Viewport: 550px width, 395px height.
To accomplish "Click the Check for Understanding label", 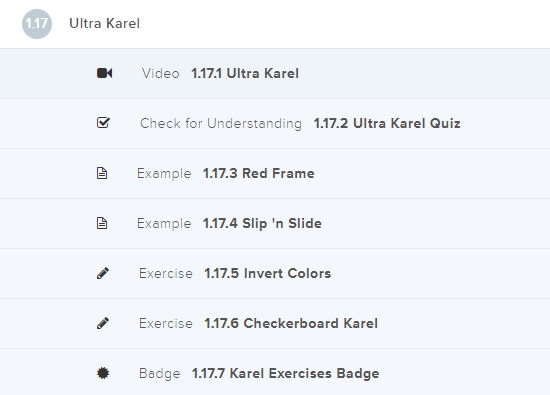I will point(221,123).
